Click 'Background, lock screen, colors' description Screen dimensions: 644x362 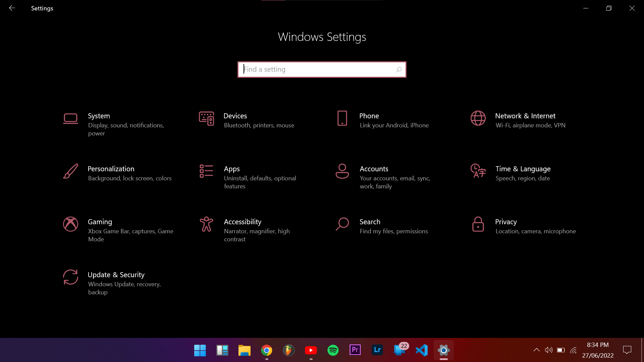[x=130, y=178]
